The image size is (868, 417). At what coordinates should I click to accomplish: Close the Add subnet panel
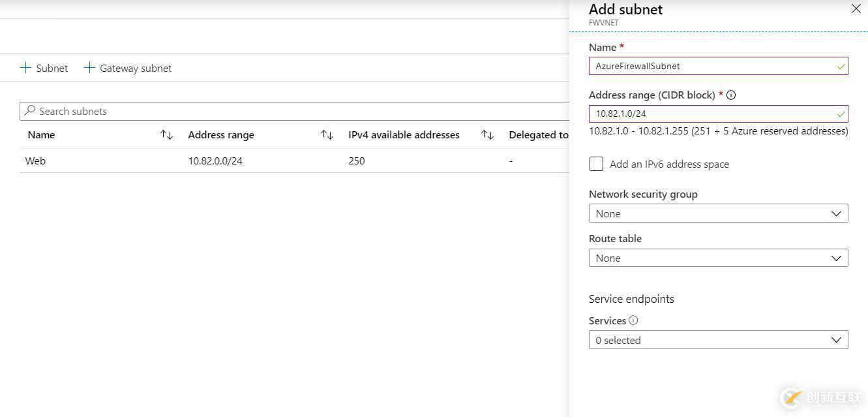click(856, 9)
